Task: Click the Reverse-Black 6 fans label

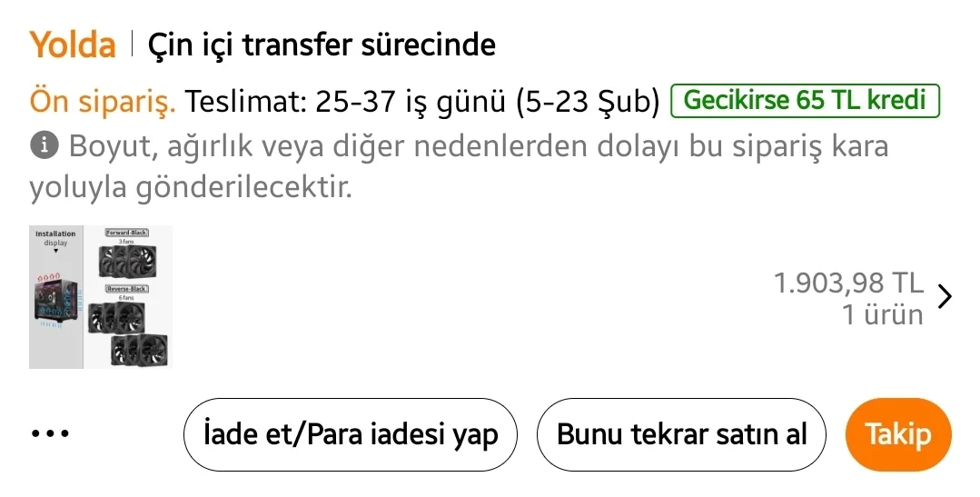Action: (126, 289)
